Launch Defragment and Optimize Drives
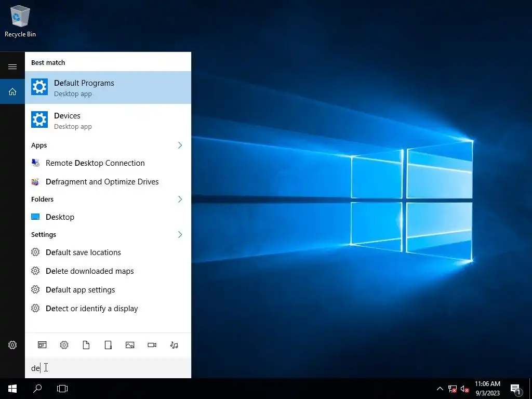The height and width of the screenshot is (399, 532). pos(108,182)
